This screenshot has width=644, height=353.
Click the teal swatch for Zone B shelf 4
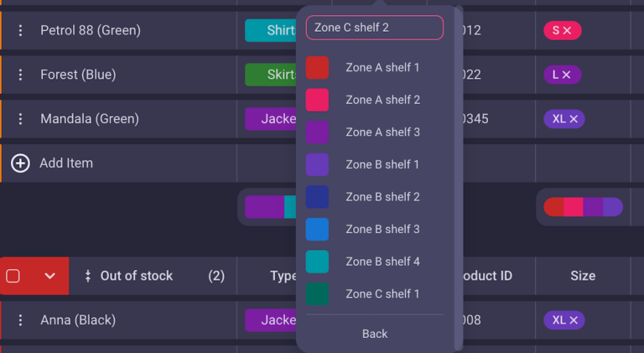(317, 262)
